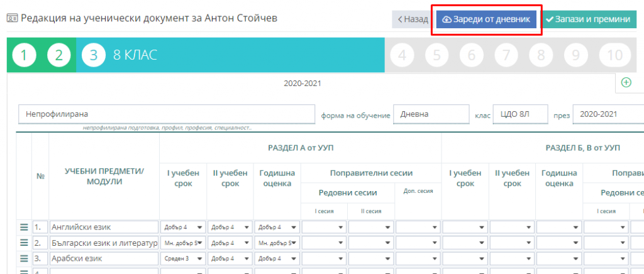Open Годишна оценка dropdown for Български език
Viewport: 644px width, 274px height.
[277, 243]
